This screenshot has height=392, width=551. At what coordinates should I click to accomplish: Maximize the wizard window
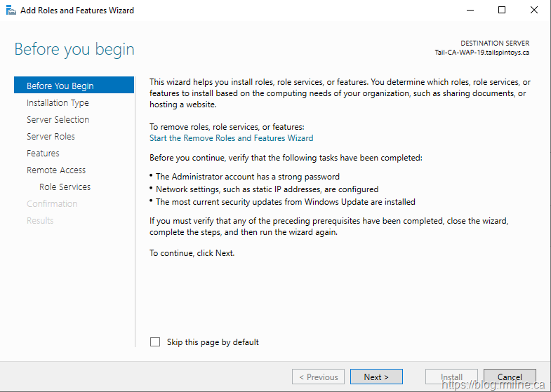coord(502,11)
